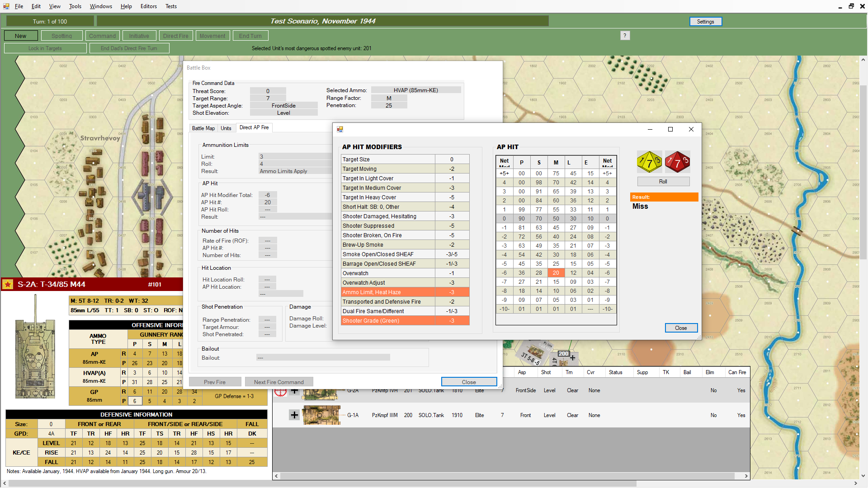The width and height of the screenshot is (868, 488).
Task: Click the yellow ten-sided die
Action: [649, 162]
